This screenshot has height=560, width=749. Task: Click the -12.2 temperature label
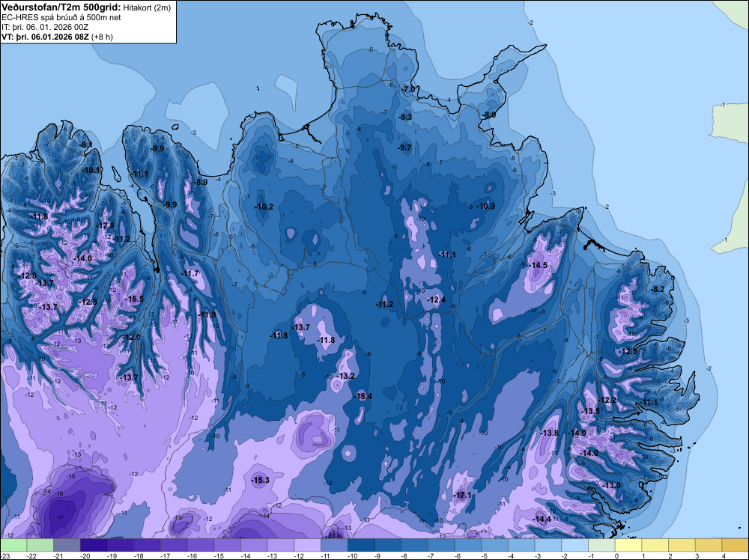[607, 400]
